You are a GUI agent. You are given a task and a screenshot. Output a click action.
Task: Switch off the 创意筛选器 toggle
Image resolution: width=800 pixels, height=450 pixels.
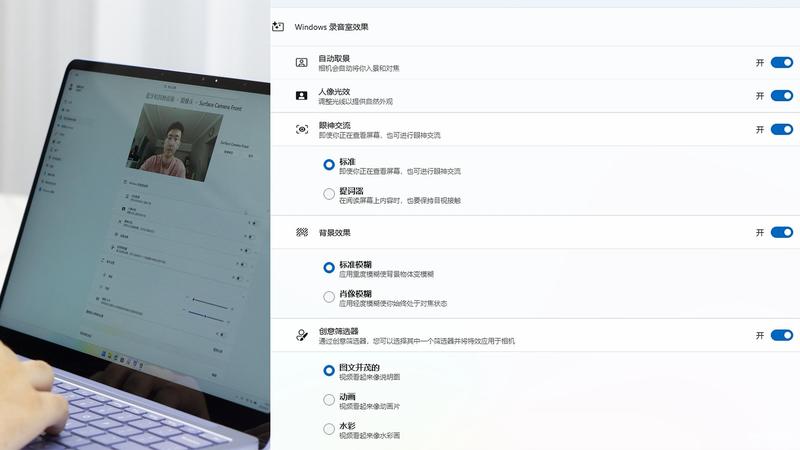[782, 335]
